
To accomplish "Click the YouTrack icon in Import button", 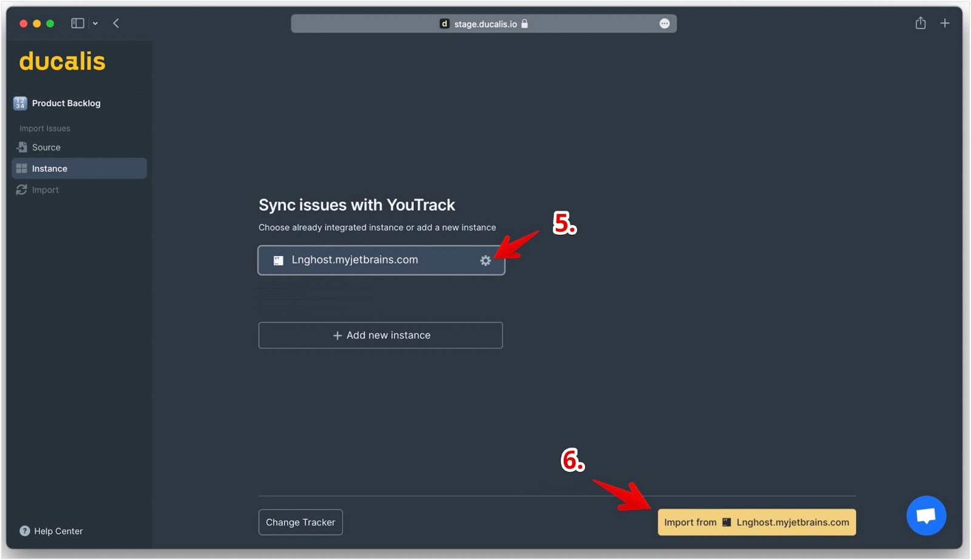I will pos(726,522).
